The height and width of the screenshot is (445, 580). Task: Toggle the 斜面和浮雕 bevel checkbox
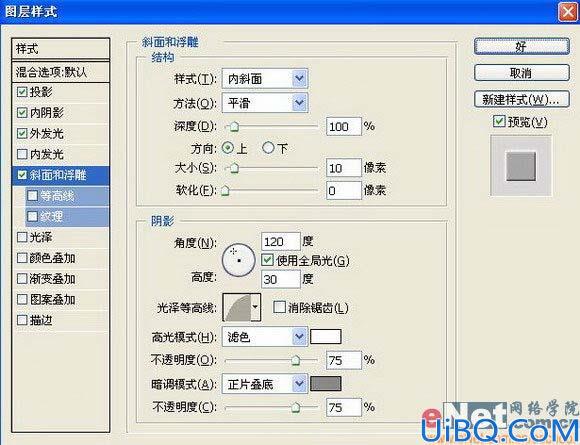point(22,175)
